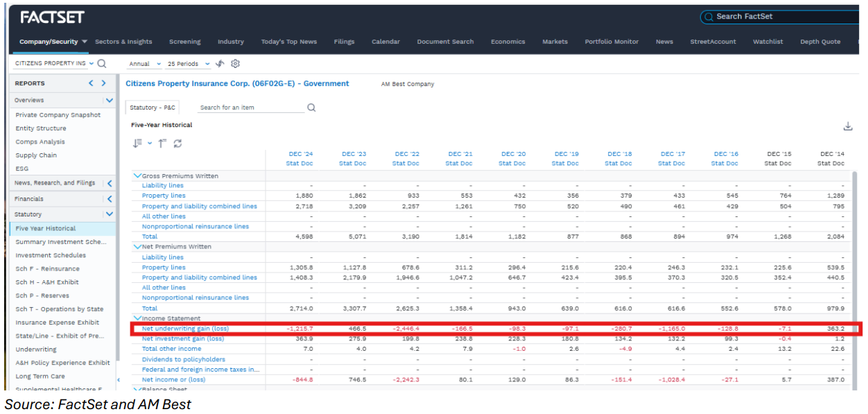Click the sort descending icon above the table
This screenshot has height=414, width=868.
[136, 143]
